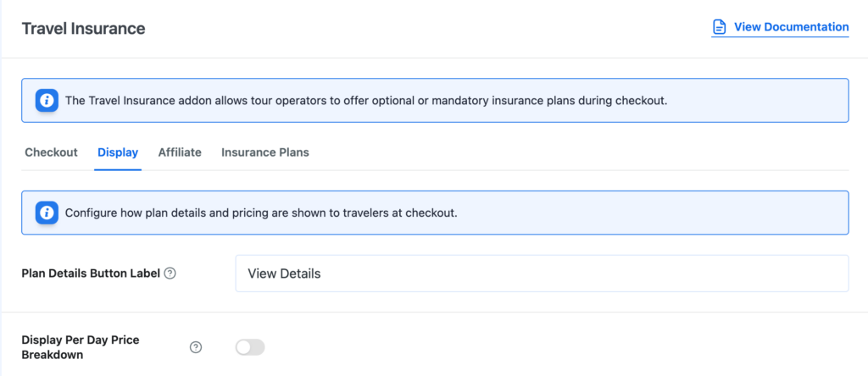
Task: Switch to the Checkout tab
Action: click(x=51, y=152)
